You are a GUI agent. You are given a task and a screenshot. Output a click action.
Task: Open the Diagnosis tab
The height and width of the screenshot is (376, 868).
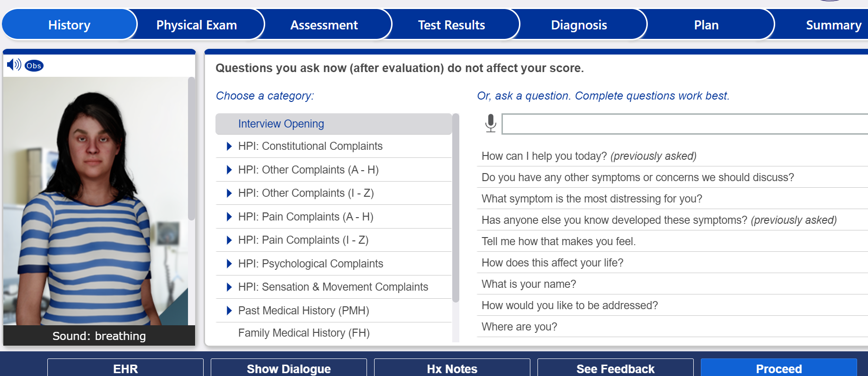[x=579, y=25]
